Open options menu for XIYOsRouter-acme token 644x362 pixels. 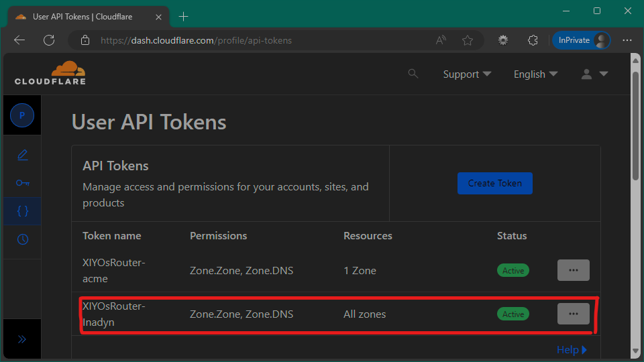573,270
